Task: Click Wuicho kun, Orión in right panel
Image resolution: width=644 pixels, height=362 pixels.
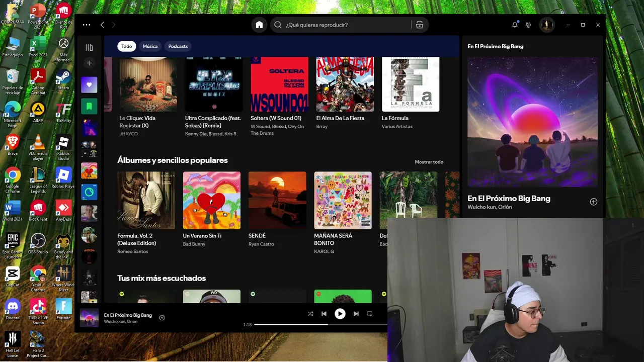Action: (490, 207)
